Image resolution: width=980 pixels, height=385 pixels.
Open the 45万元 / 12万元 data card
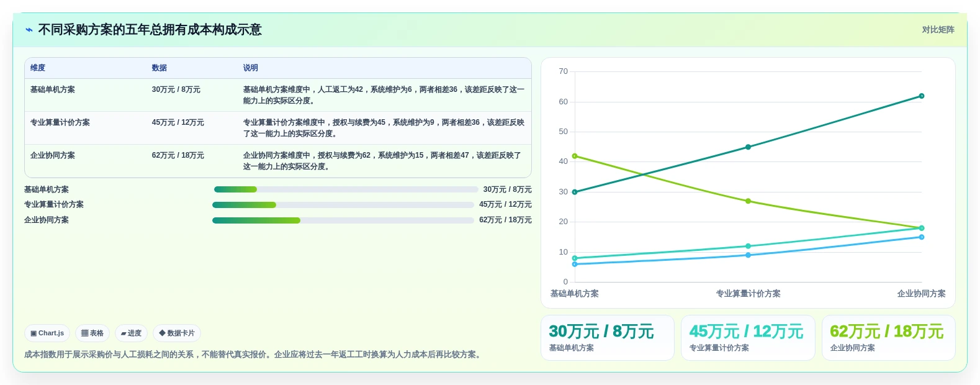(748, 338)
